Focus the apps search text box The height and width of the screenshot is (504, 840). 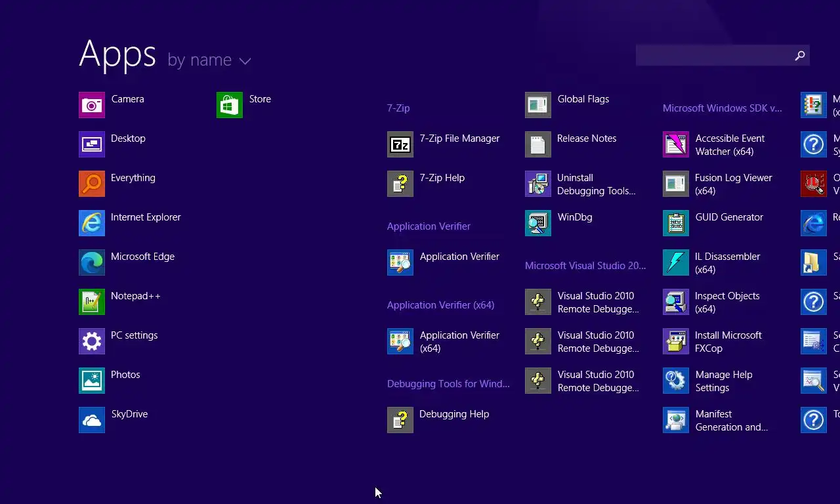pos(714,55)
